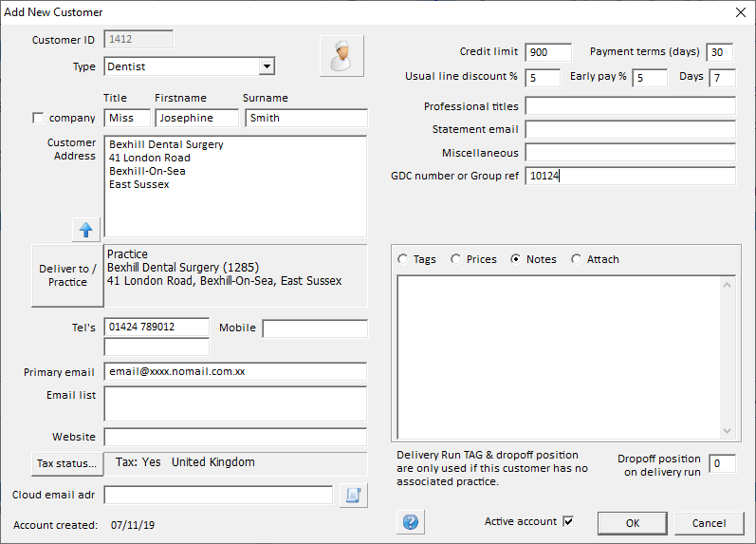
Task: Select the Prices radio option
Action: pos(456,259)
